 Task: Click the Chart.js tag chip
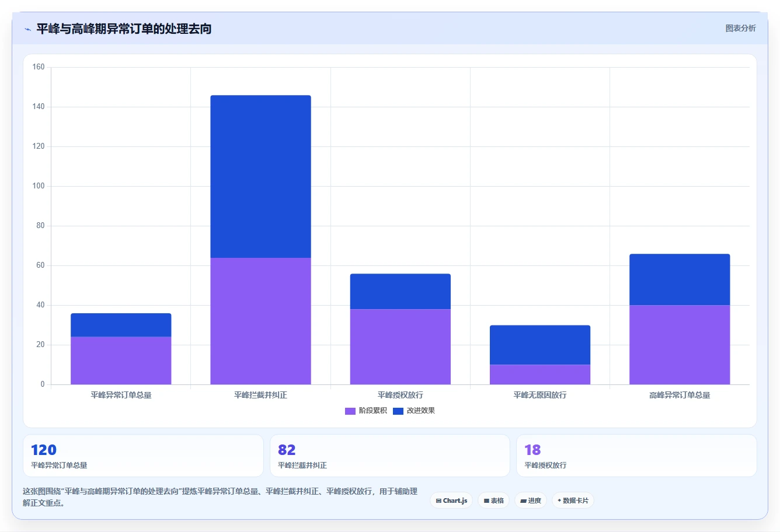point(451,501)
